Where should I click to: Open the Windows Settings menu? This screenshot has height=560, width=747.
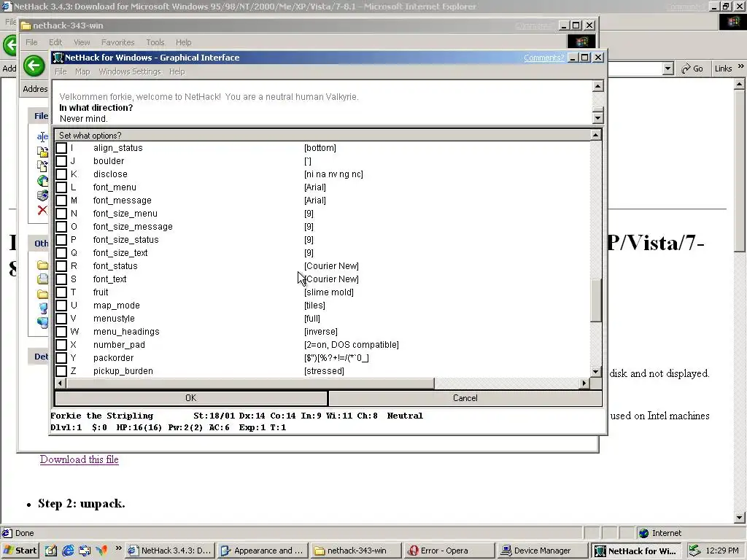pos(130,71)
